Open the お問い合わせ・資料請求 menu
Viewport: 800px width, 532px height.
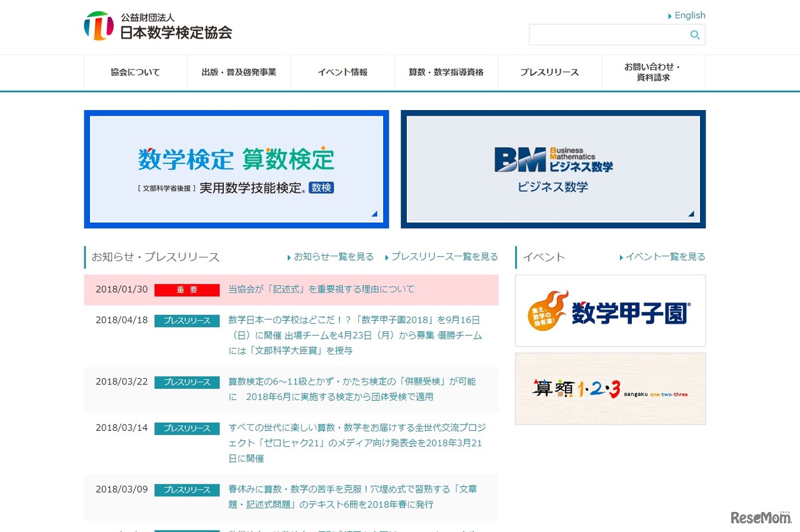click(x=654, y=73)
